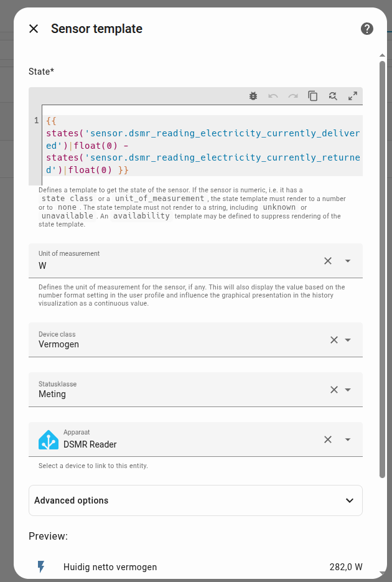Image resolution: width=392 pixels, height=582 pixels.
Task: Click the Huidig netto vermogen preview entity
Action: click(110, 567)
